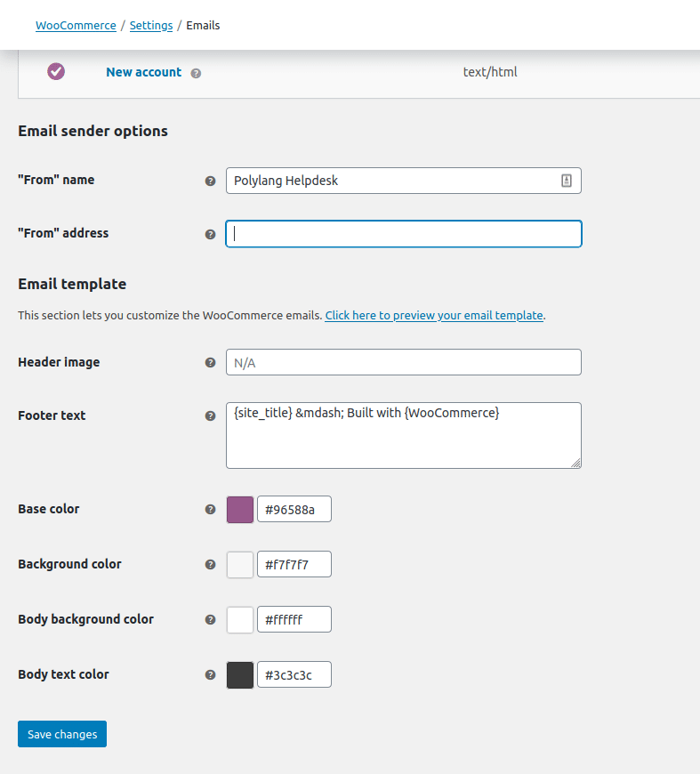
Task: Open the dark Body text color swatch
Action: pyautogui.click(x=240, y=674)
